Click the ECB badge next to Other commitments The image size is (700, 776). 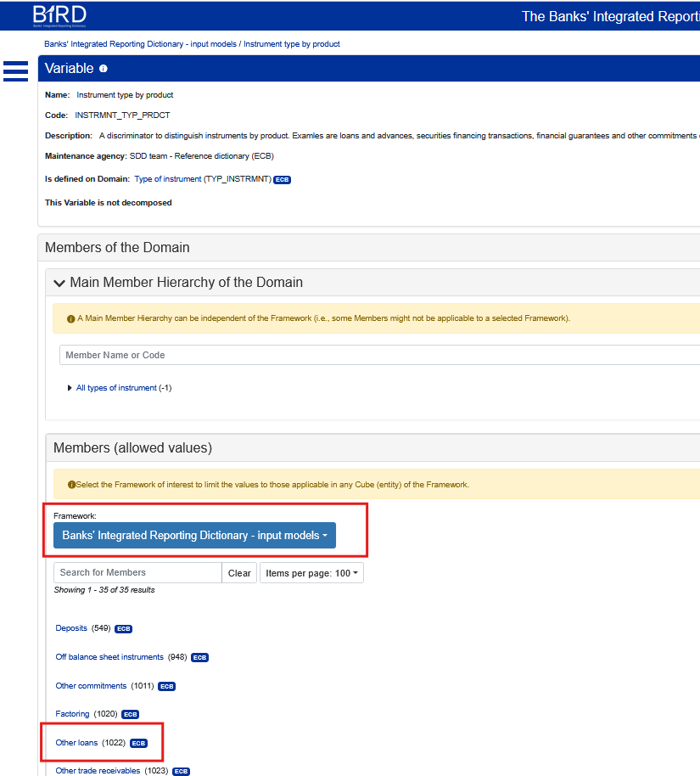point(166,686)
